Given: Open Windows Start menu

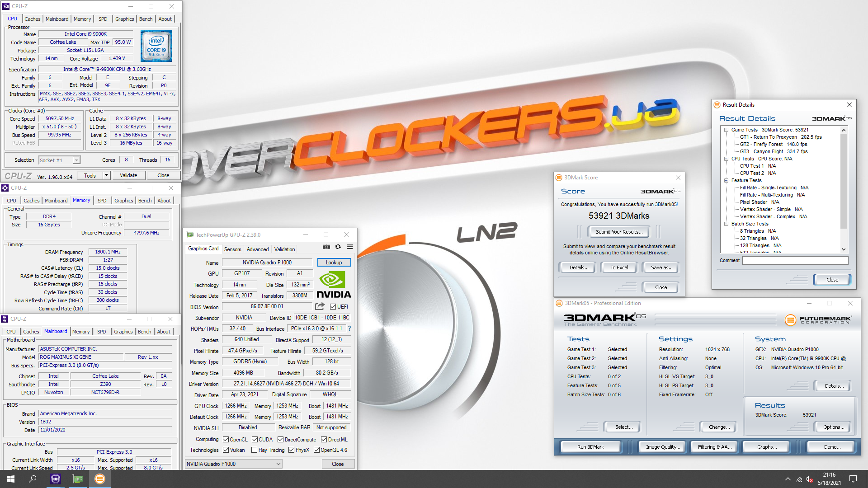Looking at the screenshot, I should coord(11,479).
